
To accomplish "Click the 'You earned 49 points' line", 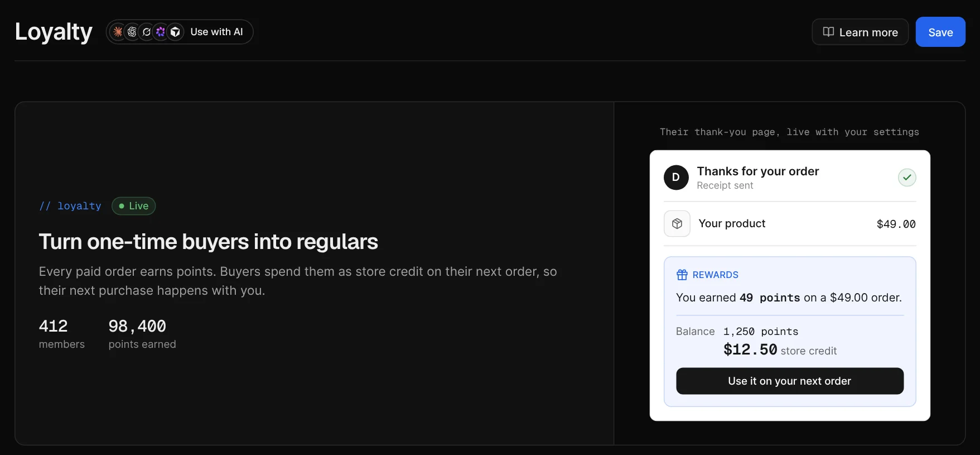I will [789, 298].
